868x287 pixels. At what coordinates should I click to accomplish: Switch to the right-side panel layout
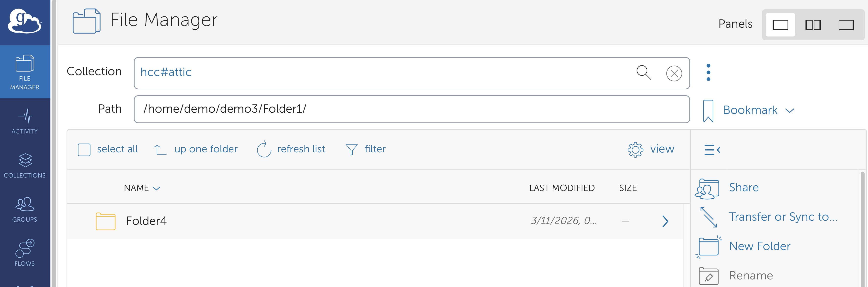coord(846,25)
